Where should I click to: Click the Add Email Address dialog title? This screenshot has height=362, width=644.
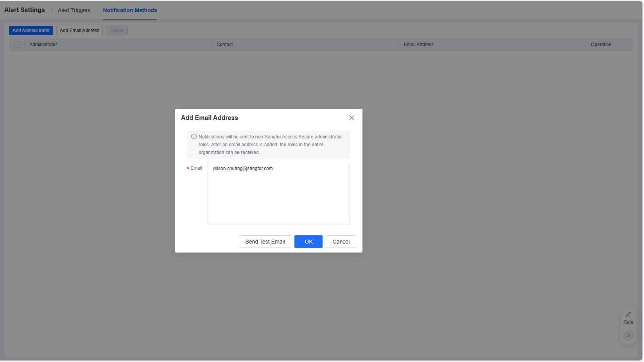210,118
